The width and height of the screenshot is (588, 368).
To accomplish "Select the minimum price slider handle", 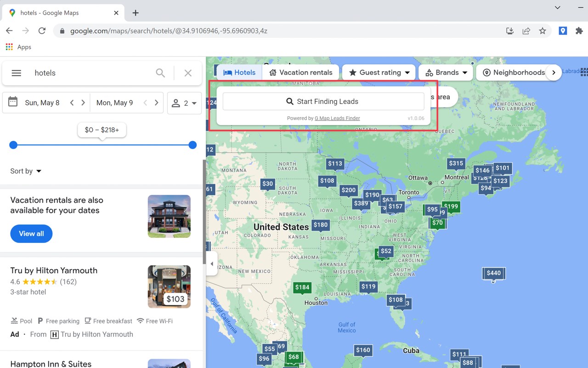I will tap(13, 145).
